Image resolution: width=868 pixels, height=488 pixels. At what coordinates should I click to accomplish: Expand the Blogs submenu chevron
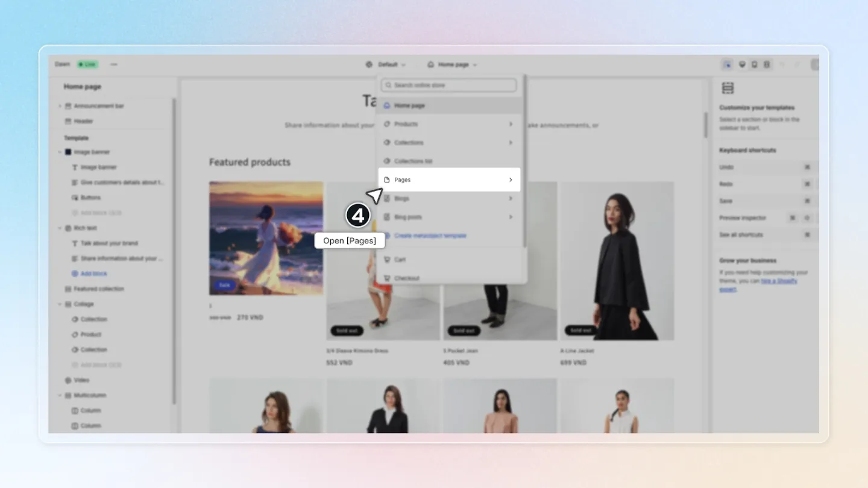(511, 198)
